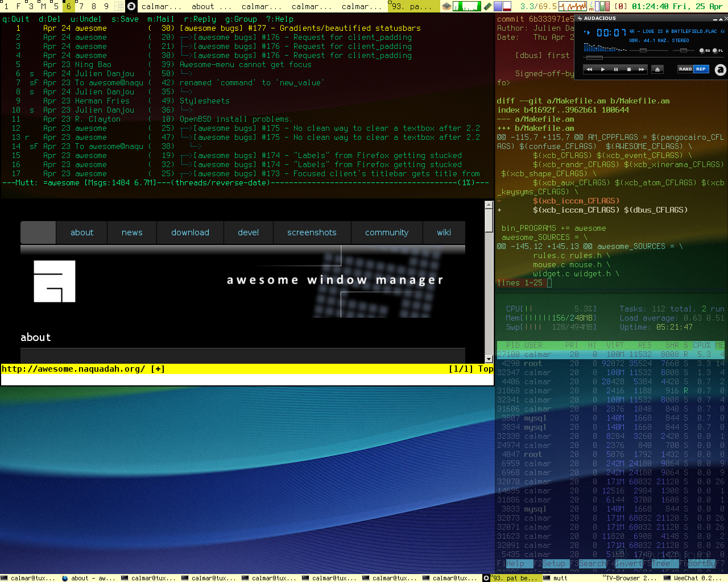Click the Audacious 'a' logo icon
Image resolution: width=728 pixels, height=582 pixels.
720,70
